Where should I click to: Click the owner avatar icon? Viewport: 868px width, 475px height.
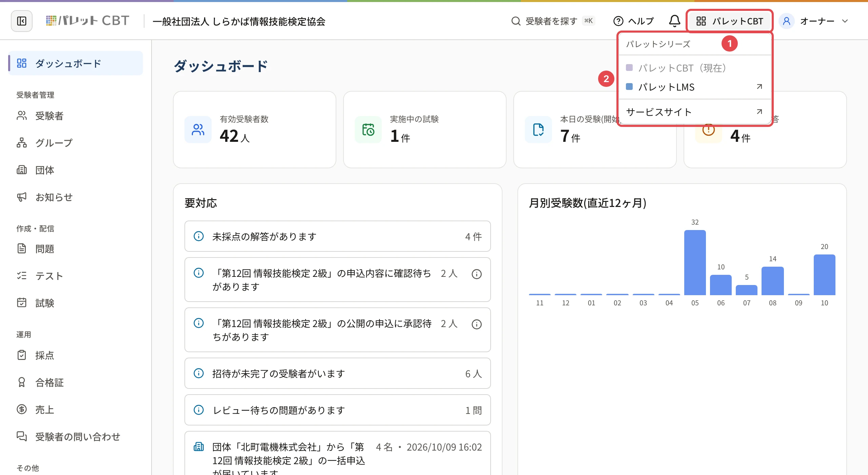787,21
